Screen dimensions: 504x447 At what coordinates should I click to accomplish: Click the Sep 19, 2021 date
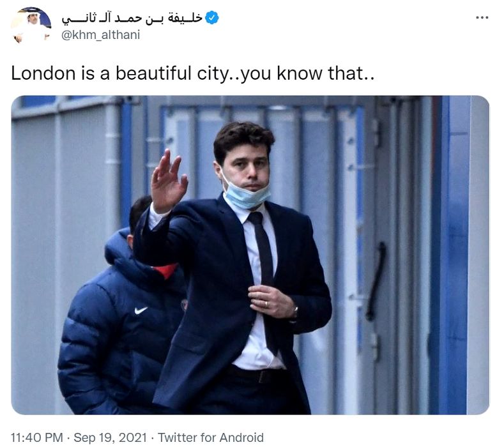coord(111,437)
